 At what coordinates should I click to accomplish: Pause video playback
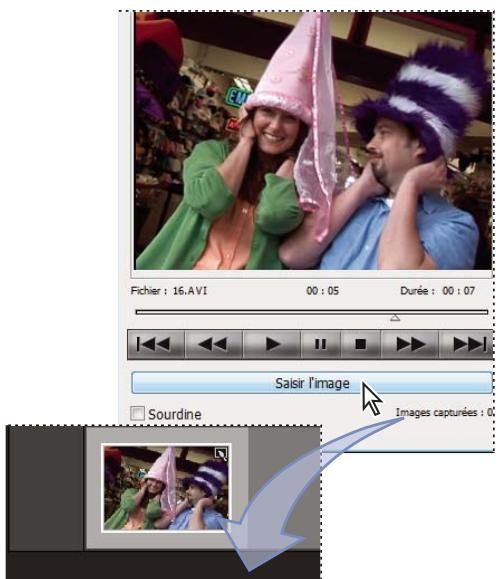321,344
